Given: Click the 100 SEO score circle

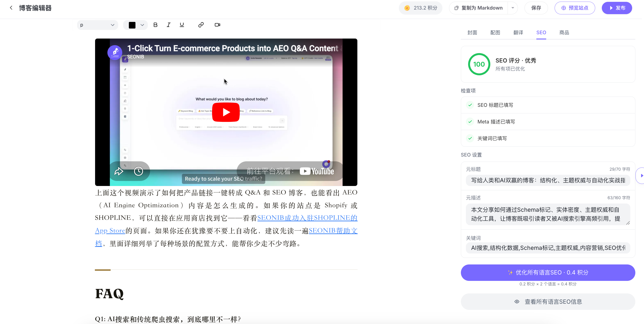Looking at the screenshot, I should coord(479,64).
